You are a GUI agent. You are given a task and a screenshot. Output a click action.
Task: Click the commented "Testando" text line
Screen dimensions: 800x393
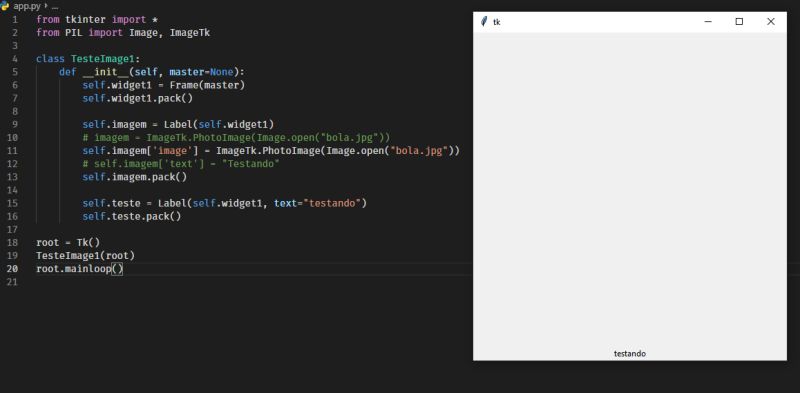tap(181, 163)
